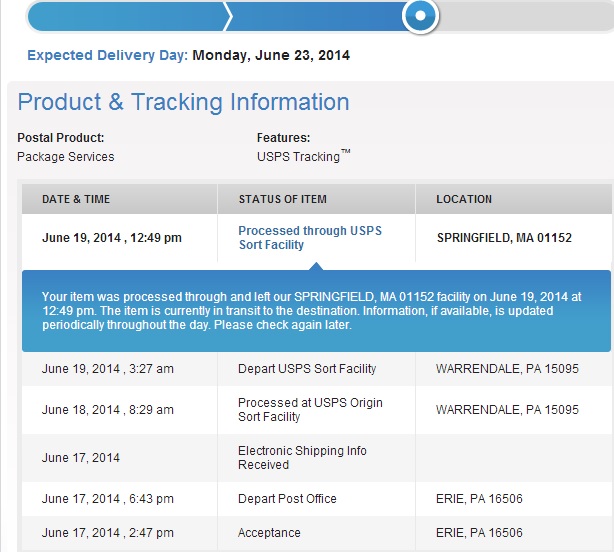This screenshot has height=552, width=614.
Task: Click the "Product & Tracking Information" heading
Action: (184, 102)
